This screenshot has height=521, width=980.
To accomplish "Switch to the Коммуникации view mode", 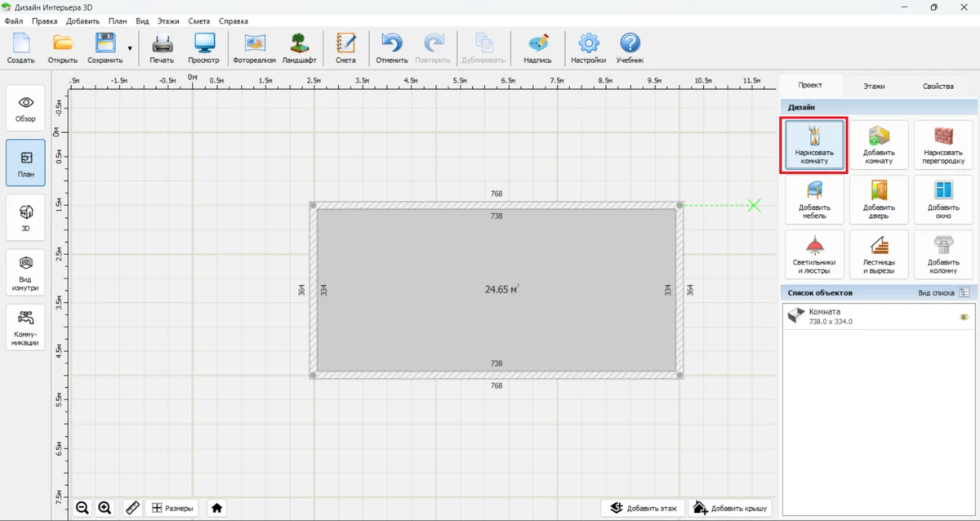I will tap(25, 327).
